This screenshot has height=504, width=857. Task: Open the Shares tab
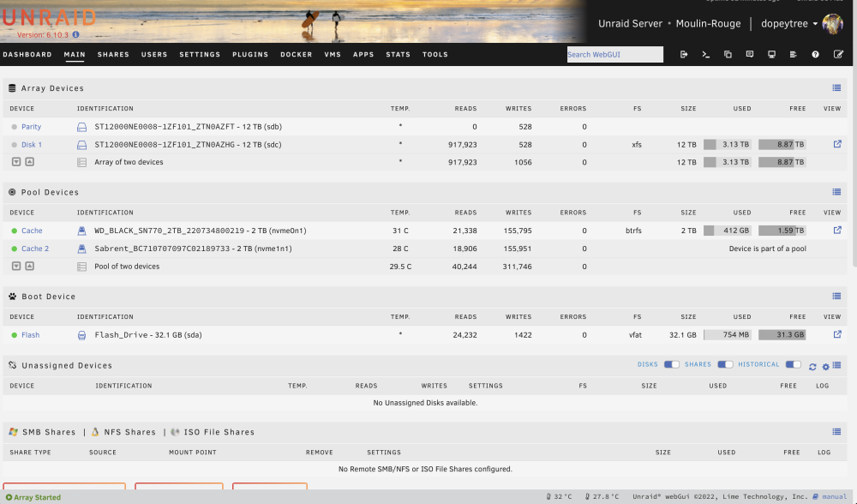point(113,55)
